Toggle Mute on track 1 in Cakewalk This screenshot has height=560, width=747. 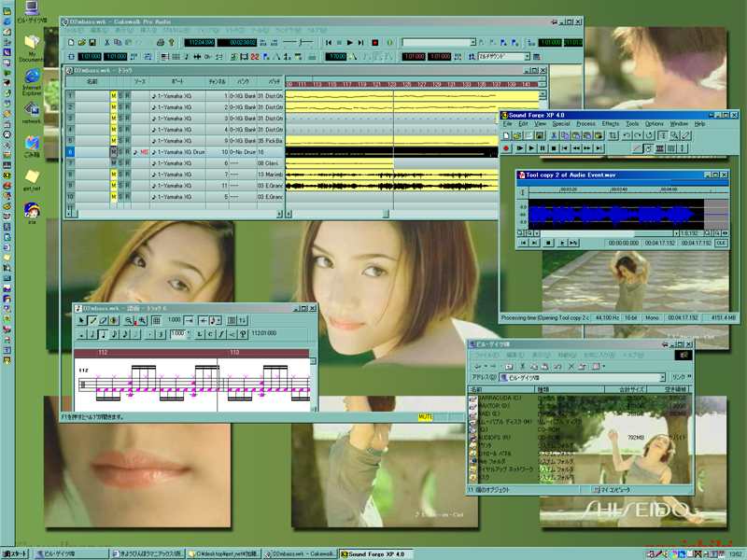tap(113, 96)
